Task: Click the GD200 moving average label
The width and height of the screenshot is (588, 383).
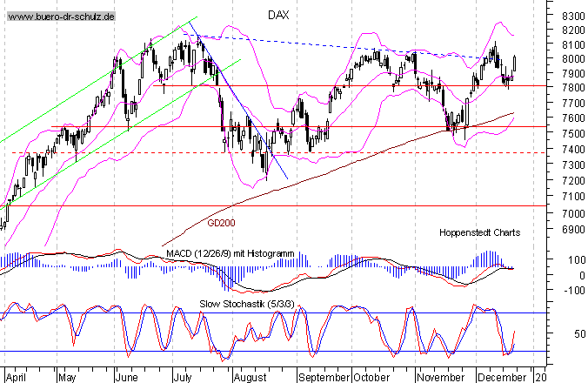Action: tap(221, 223)
